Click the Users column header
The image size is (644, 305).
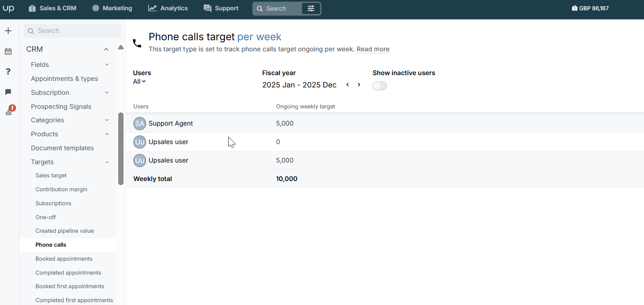[x=141, y=107]
